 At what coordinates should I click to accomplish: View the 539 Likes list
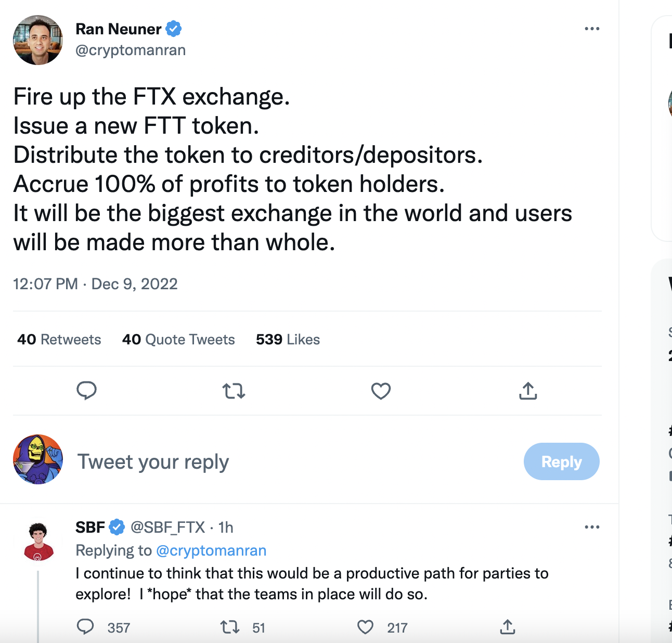(x=288, y=340)
